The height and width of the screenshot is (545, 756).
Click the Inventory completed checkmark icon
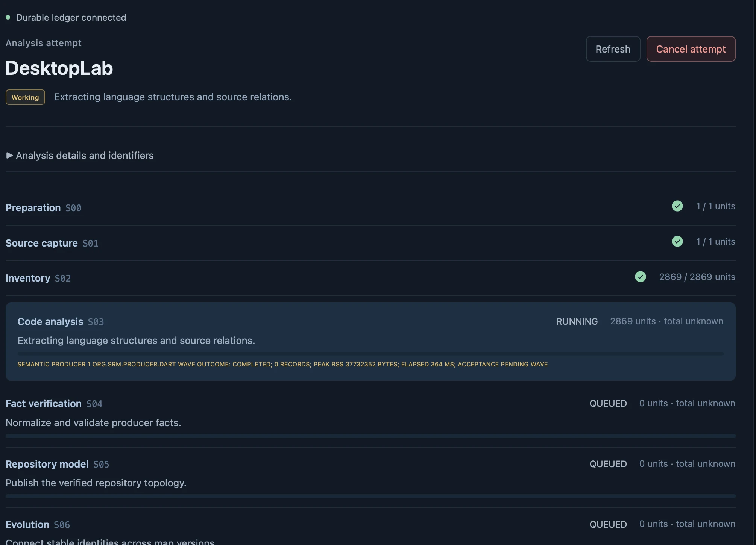click(640, 277)
